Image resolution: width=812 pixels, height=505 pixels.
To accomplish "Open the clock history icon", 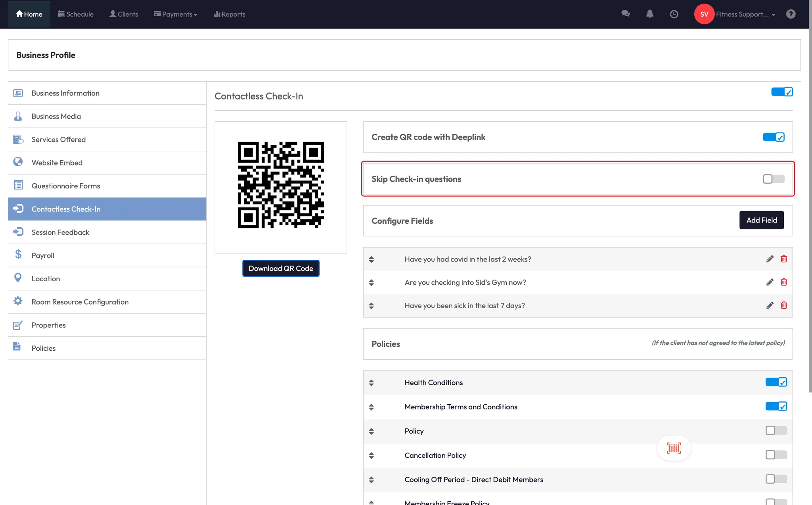I will point(674,14).
